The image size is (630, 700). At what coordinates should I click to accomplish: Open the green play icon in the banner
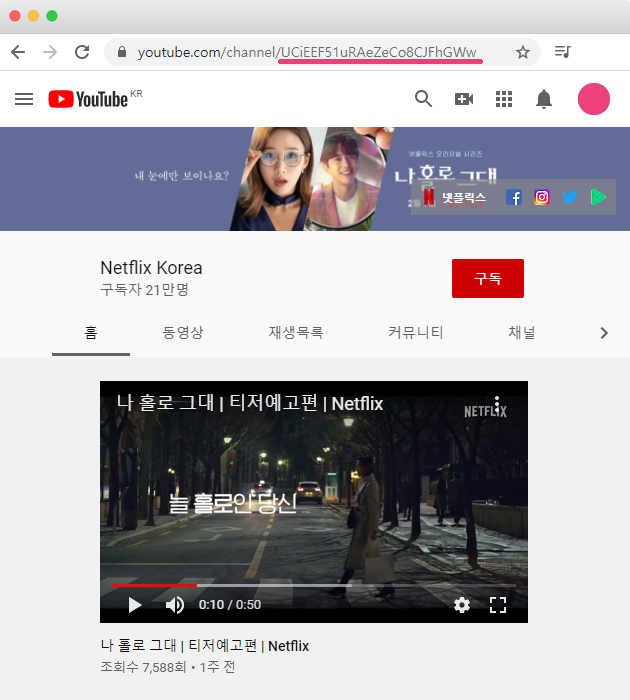pos(598,197)
